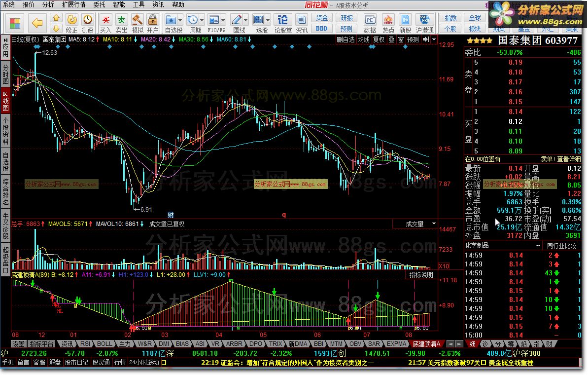Click the 财 marker on the chart
Viewport: 588px width, 375px height.
coord(171,215)
